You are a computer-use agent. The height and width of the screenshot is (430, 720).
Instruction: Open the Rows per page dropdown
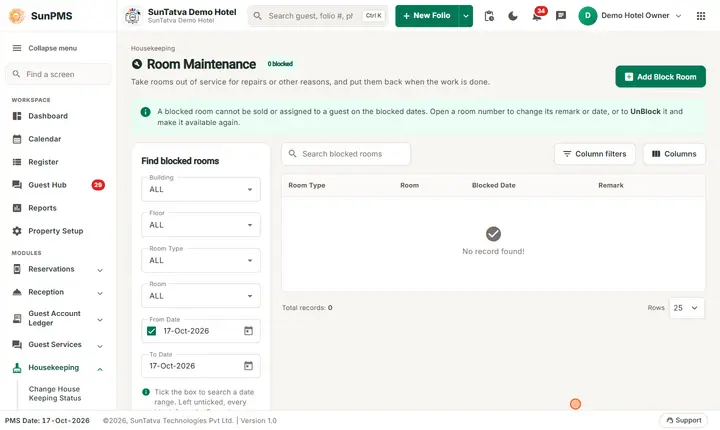686,308
